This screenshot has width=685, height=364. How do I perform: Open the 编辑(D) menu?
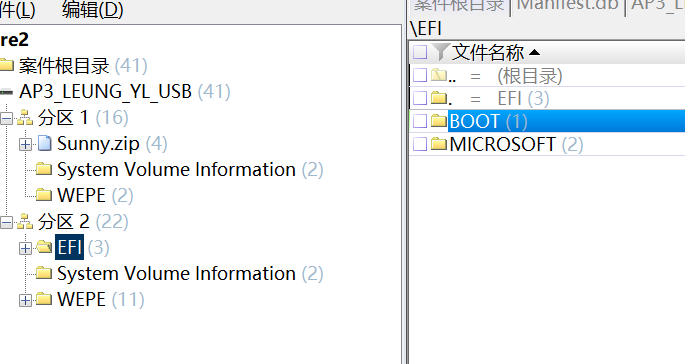pyautogui.click(x=93, y=10)
